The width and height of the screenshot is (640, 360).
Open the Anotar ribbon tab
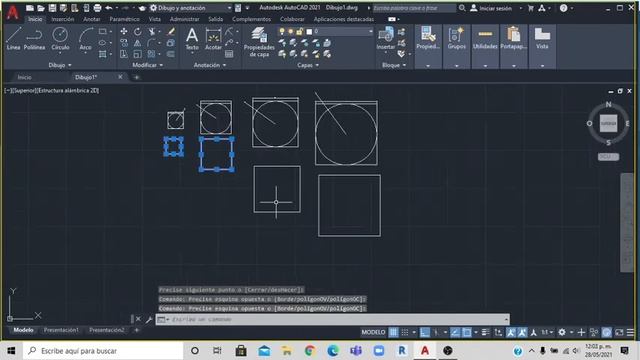point(91,19)
